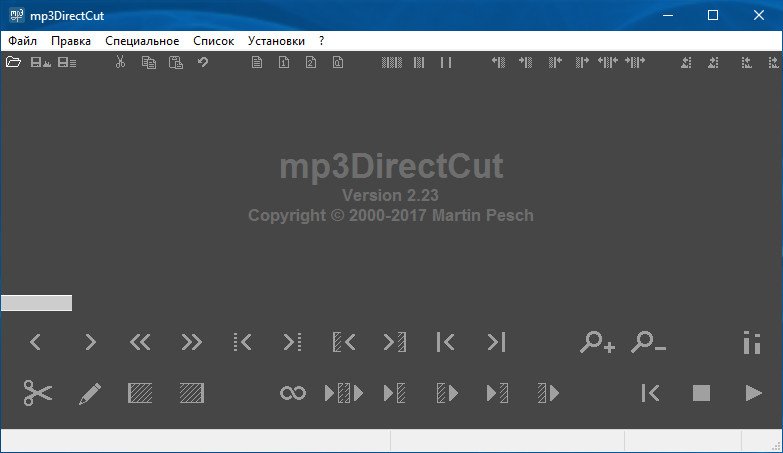Click the level meter bars icon
Screen dimensions: 783x453
coord(752,343)
